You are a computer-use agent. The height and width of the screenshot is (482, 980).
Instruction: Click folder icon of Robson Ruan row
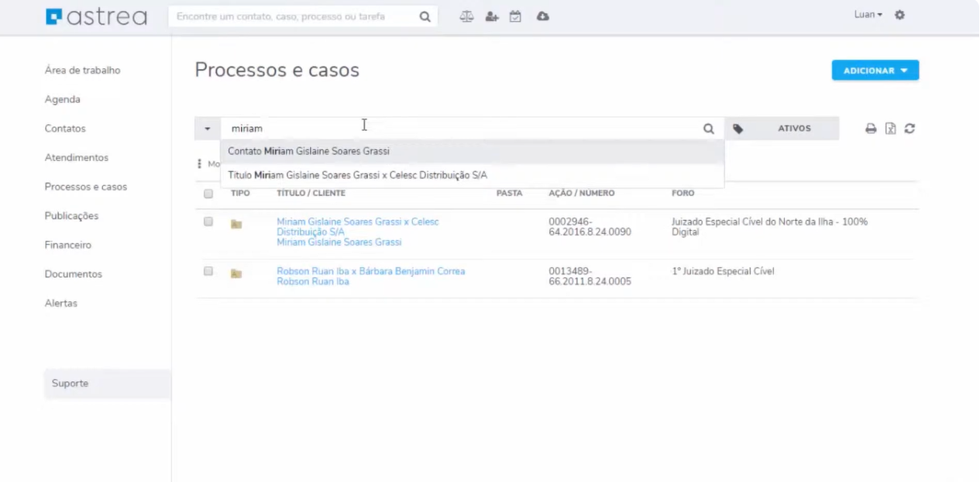click(x=236, y=274)
